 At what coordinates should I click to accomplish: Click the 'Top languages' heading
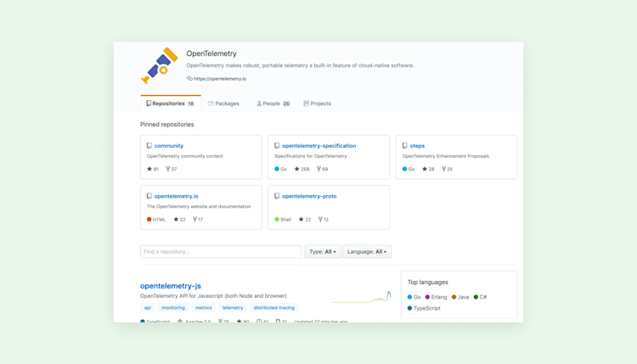(x=428, y=282)
